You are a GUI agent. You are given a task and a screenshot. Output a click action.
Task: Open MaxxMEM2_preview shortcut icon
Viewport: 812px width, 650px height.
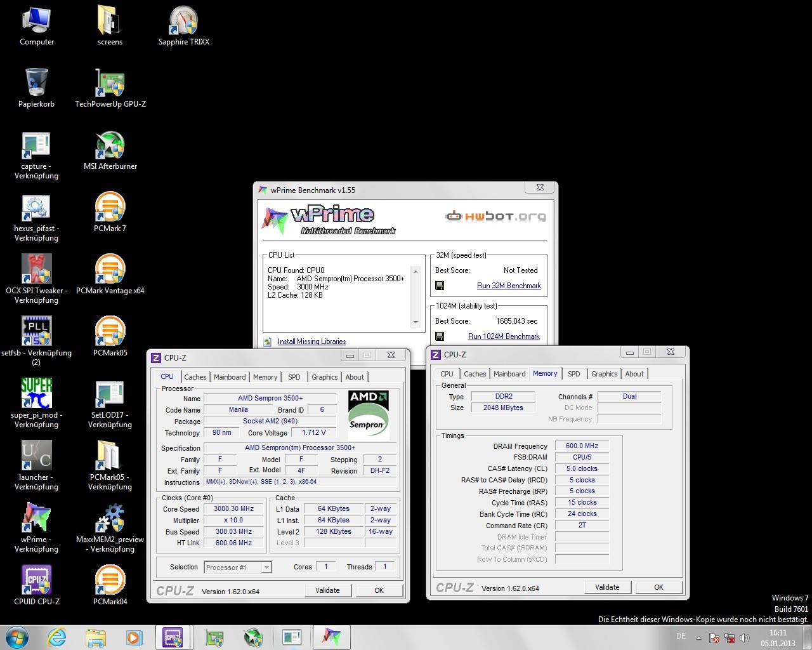pyautogui.click(x=110, y=529)
